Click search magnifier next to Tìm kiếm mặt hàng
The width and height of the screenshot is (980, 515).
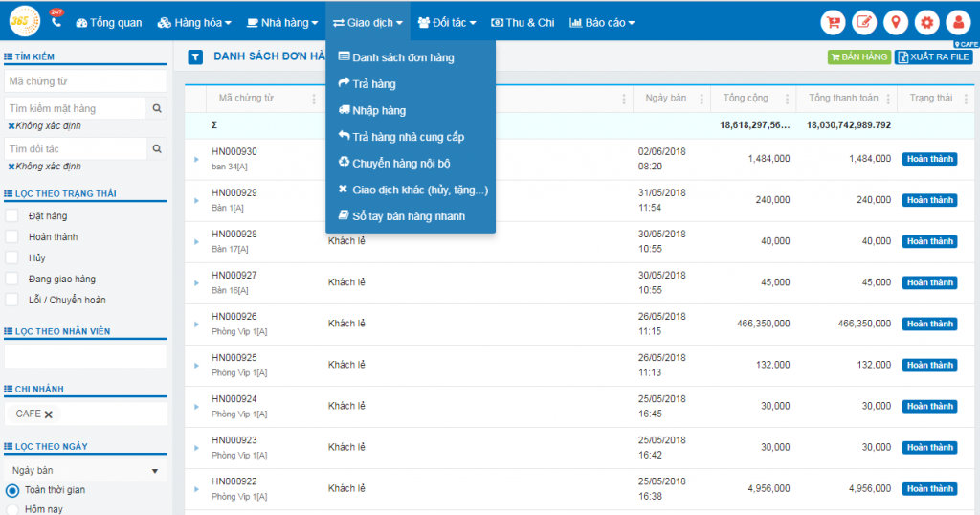pos(157,109)
